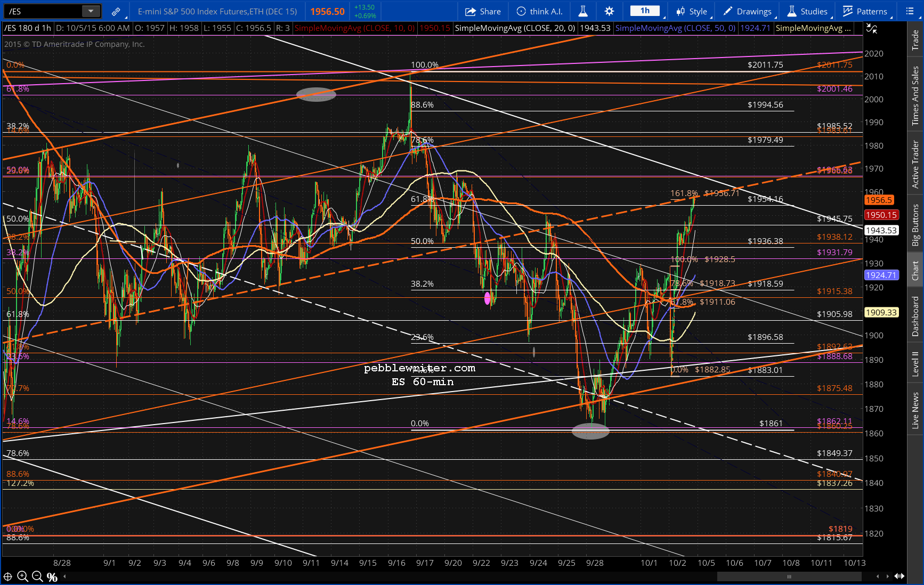924x585 pixels.
Task: Open the Style menu
Action: coord(692,11)
